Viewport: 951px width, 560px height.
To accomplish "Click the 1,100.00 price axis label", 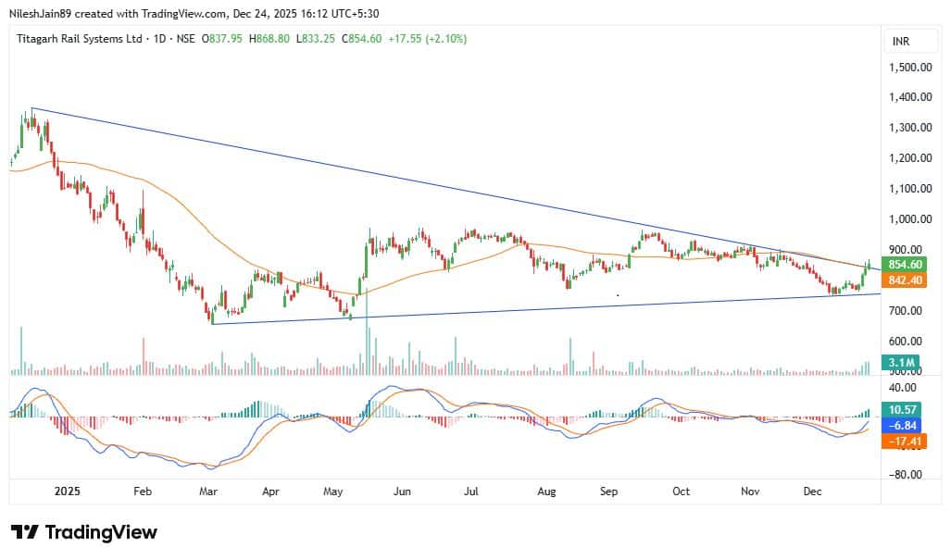I will [910, 189].
